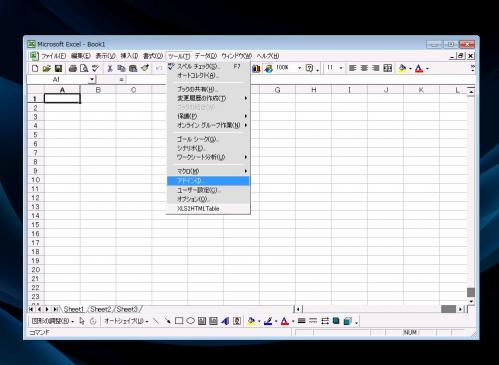Toggle align left button
This screenshot has height=365, width=499.
(x=352, y=68)
